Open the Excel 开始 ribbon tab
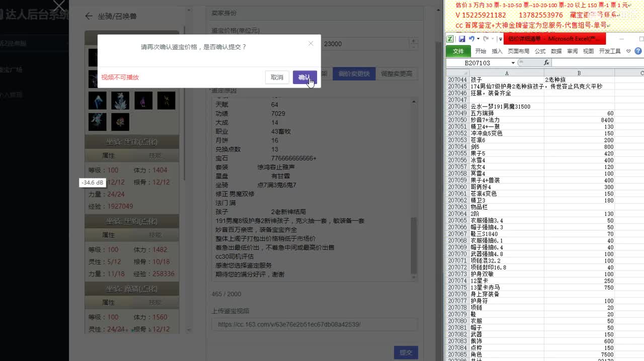This screenshot has width=644, height=361. click(x=480, y=51)
